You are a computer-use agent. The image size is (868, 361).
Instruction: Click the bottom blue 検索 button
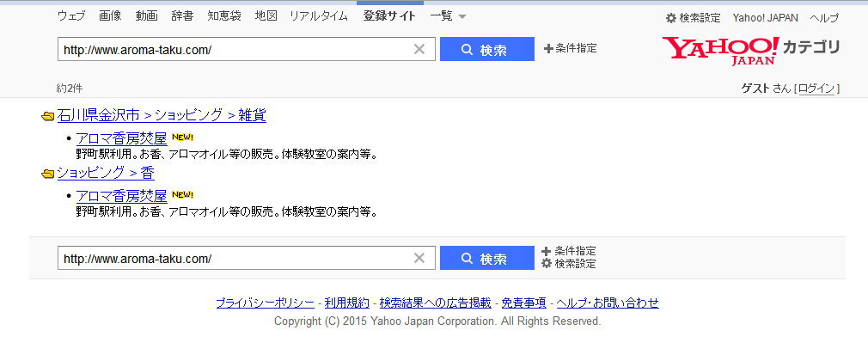pyautogui.click(x=487, y=258)
